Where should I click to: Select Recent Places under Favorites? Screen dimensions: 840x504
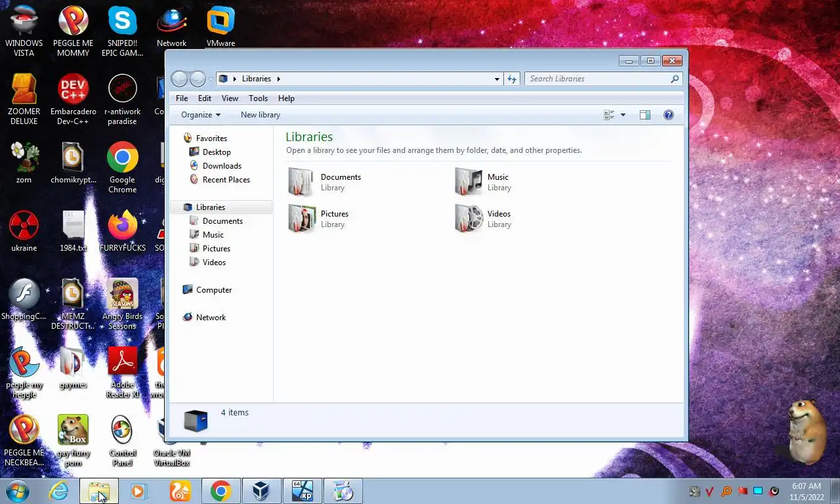(226, 180)
